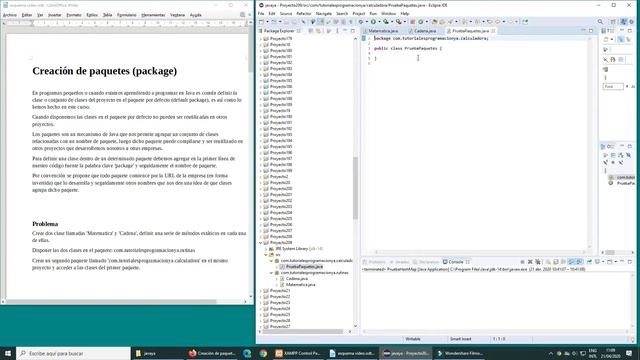Open the Package Explorer View Menu icon
The width and height of the screenshot is (640, 360).
[x=337, y=31]
